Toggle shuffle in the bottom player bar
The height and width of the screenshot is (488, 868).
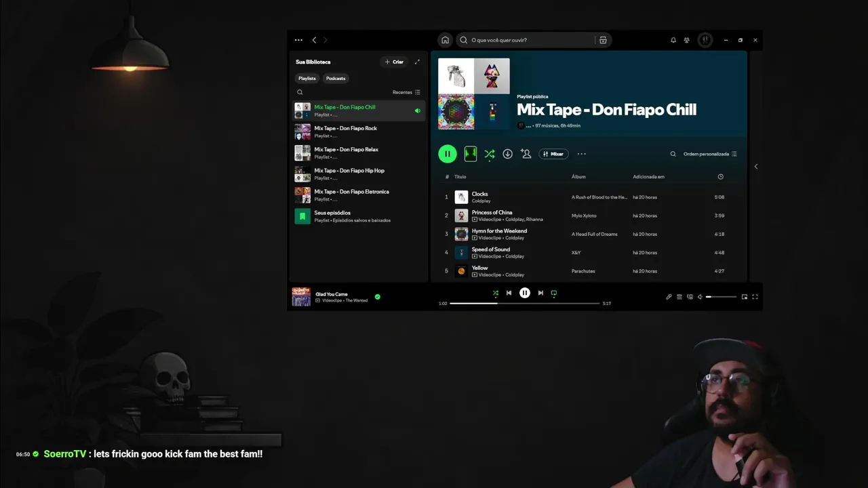(x=495, y=293)
